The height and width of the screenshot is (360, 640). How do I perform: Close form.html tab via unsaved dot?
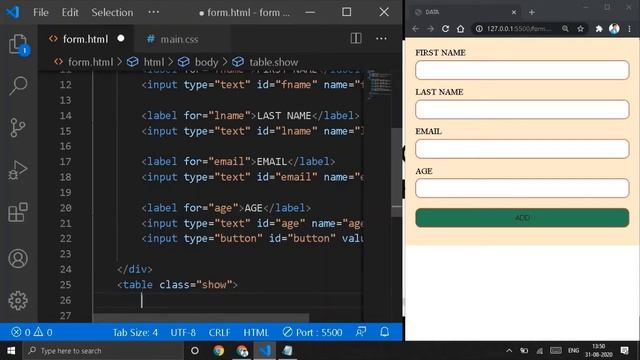(x=121, y=38)
